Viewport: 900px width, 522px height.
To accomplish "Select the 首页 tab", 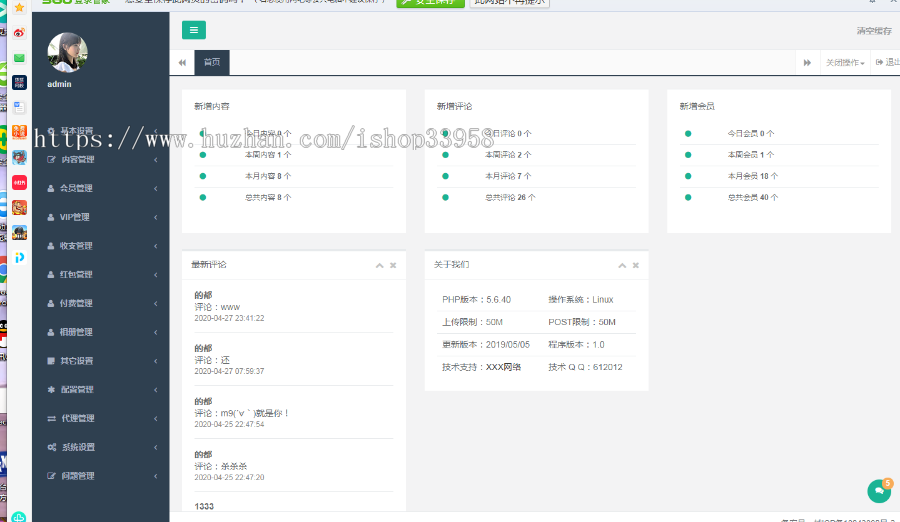I will click(212, 63).
